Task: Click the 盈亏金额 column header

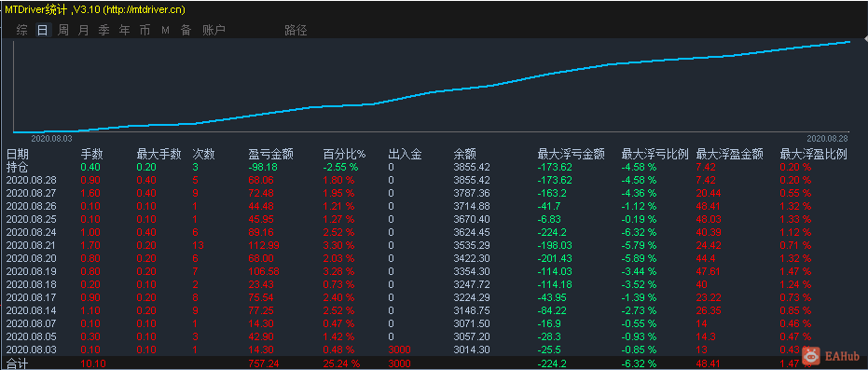Action: pos(270,155)
